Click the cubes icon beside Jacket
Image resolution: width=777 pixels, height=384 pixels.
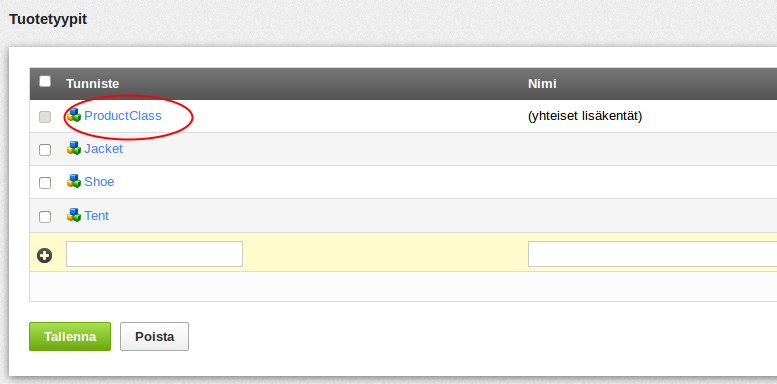[x=74, y=148]
